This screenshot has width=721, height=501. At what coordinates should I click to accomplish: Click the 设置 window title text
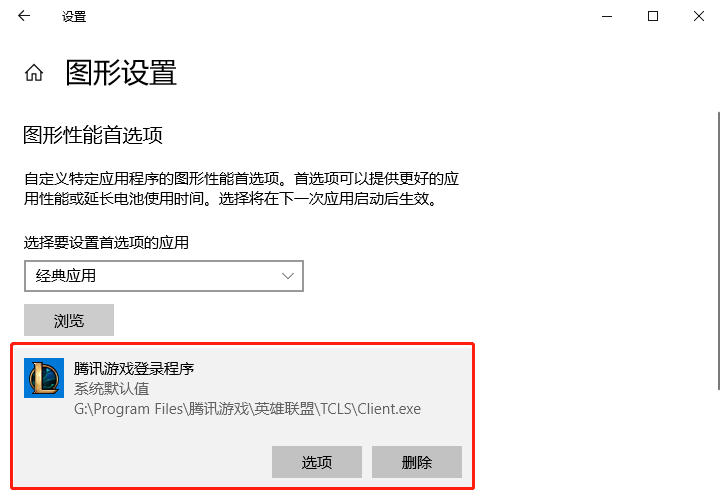click(74, 17)
